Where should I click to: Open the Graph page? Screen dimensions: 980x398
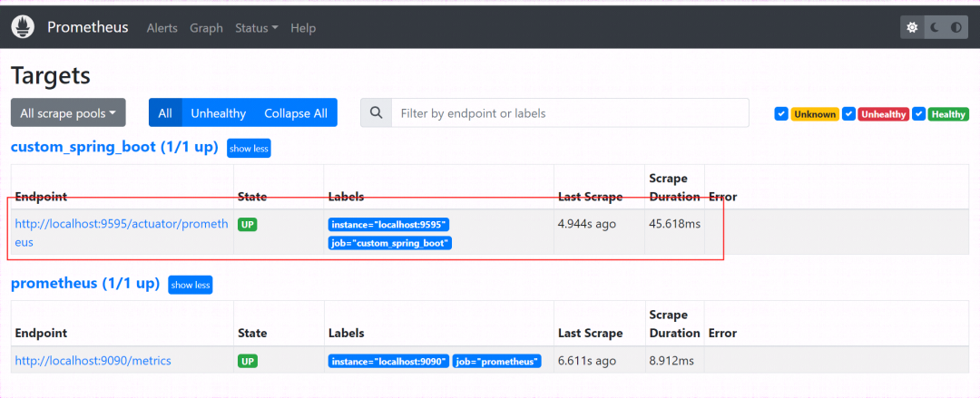206,28
